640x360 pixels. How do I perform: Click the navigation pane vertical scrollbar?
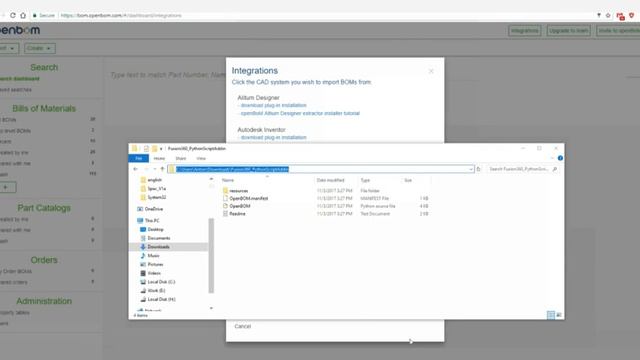click(211, 255)
